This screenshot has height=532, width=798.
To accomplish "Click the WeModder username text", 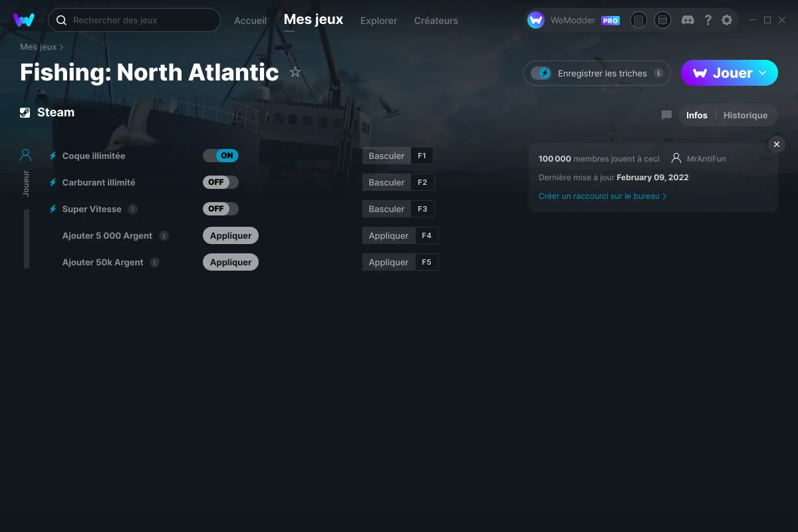I will click(x=573, y=21).
